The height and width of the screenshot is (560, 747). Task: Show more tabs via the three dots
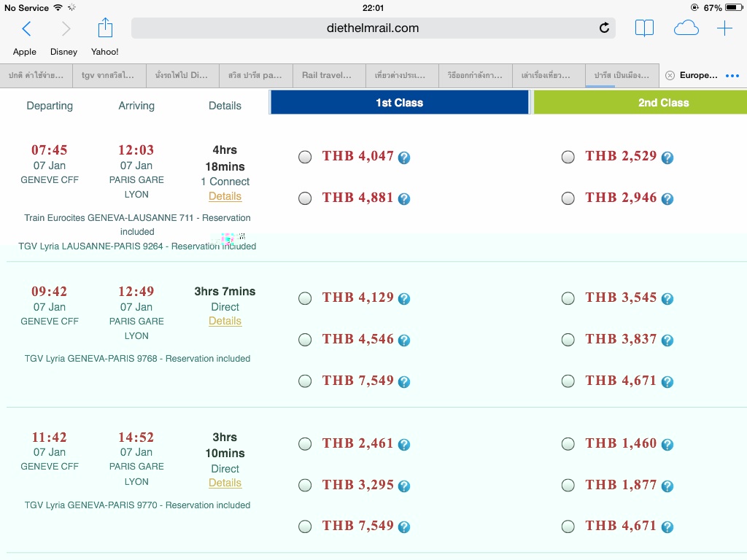(x=732, y=76)
